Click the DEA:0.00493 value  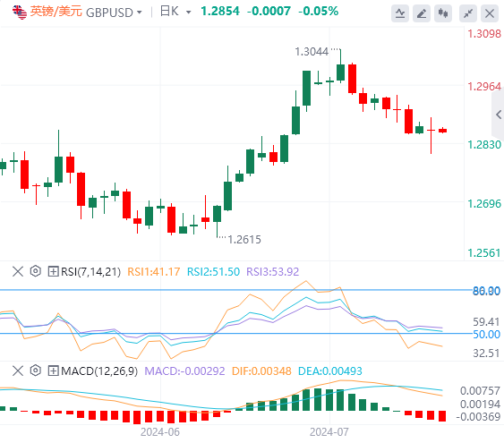pyautogui.click(x=330, y=371)
